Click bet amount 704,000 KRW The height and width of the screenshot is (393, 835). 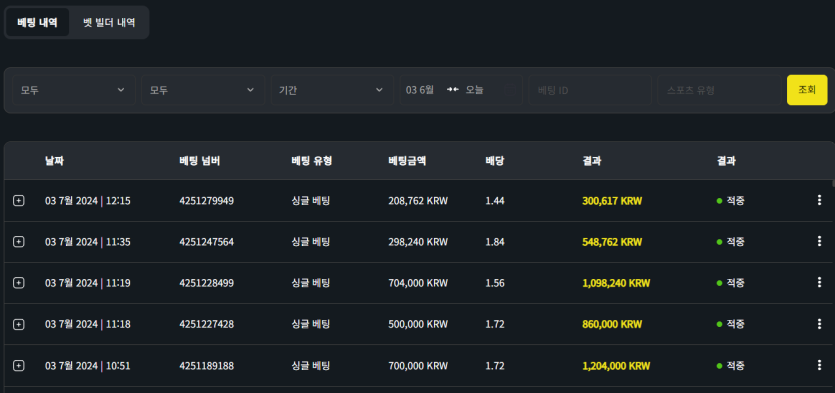pos(418,283)
